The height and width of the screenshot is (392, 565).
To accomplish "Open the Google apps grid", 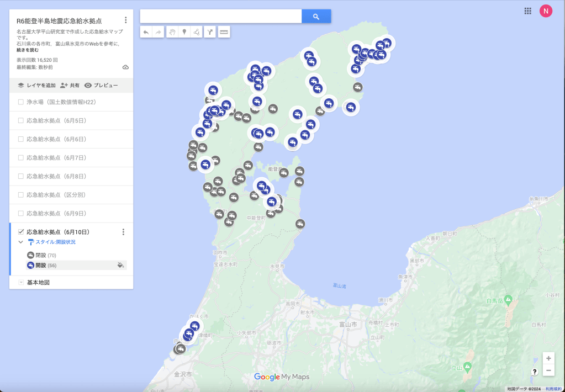I will point(528,10).
